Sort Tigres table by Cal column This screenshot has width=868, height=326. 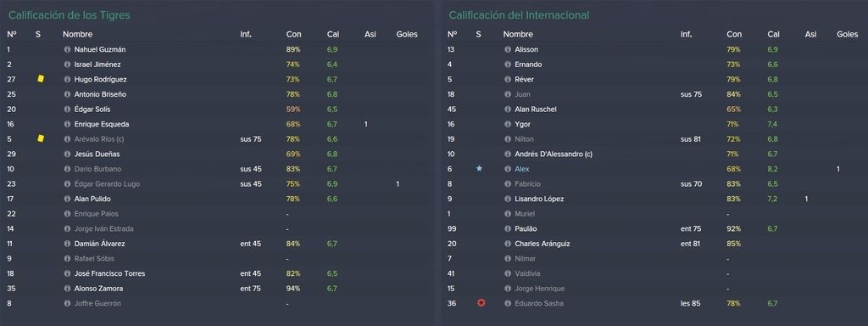pyautogui.click(x=332, y=34)
